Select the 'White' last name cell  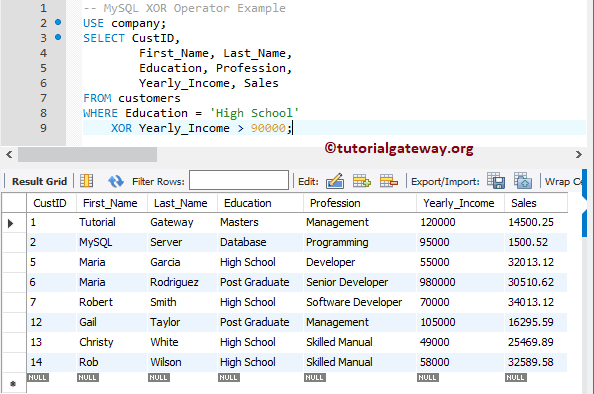tap(182, 342)
